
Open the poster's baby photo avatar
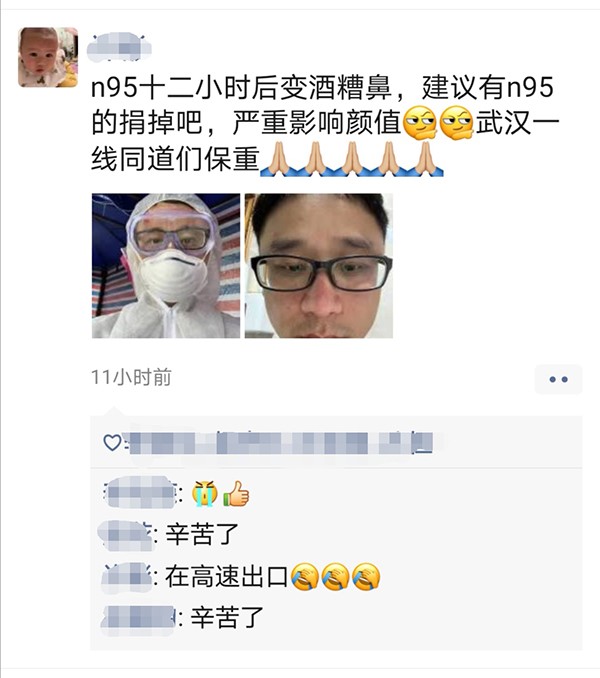[x=48, y=57]
